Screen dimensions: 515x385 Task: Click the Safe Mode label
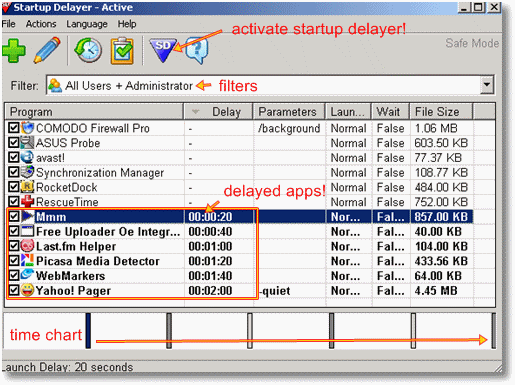472,43
